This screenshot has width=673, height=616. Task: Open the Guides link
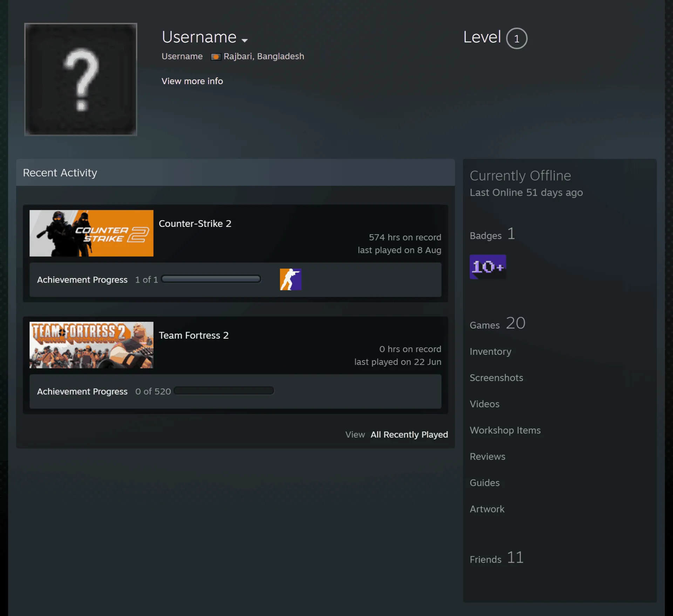point(484,483)
